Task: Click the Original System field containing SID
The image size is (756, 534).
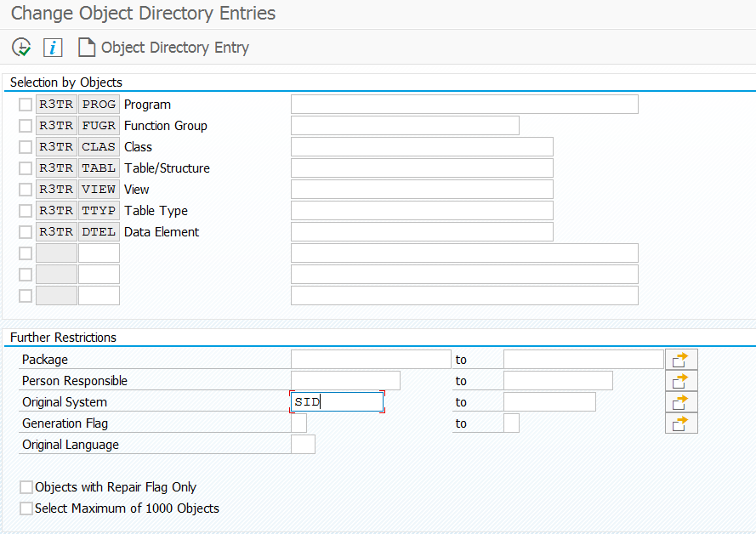Action: pos(337,402)
